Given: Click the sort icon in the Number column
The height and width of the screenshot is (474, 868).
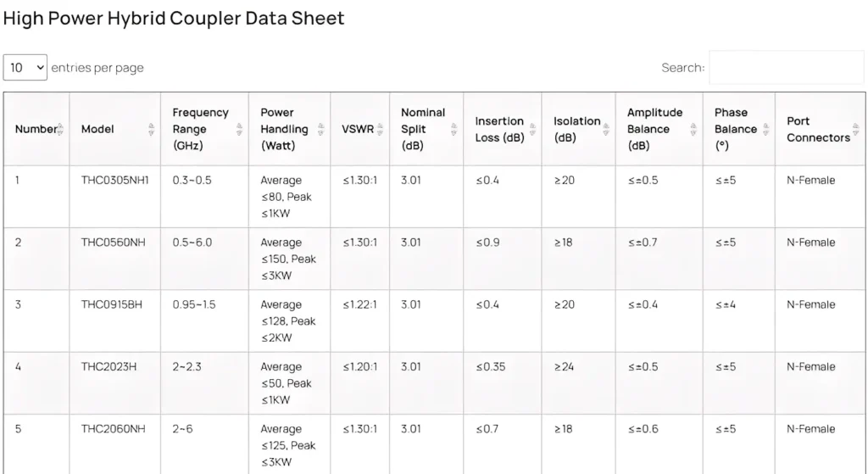Looking at the screenshot, I should (x=60, y=129).
